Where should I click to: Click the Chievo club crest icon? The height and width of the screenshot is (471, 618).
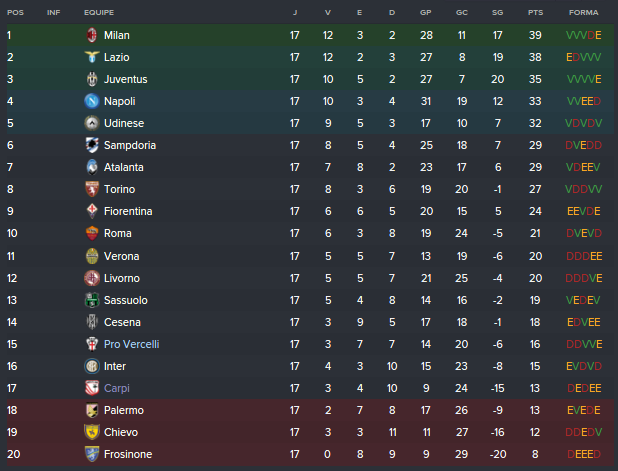coord(92,432)
